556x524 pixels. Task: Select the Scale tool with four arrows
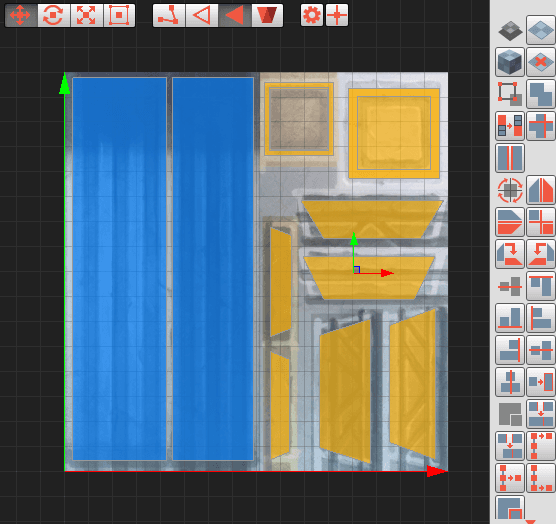point(86,15)
